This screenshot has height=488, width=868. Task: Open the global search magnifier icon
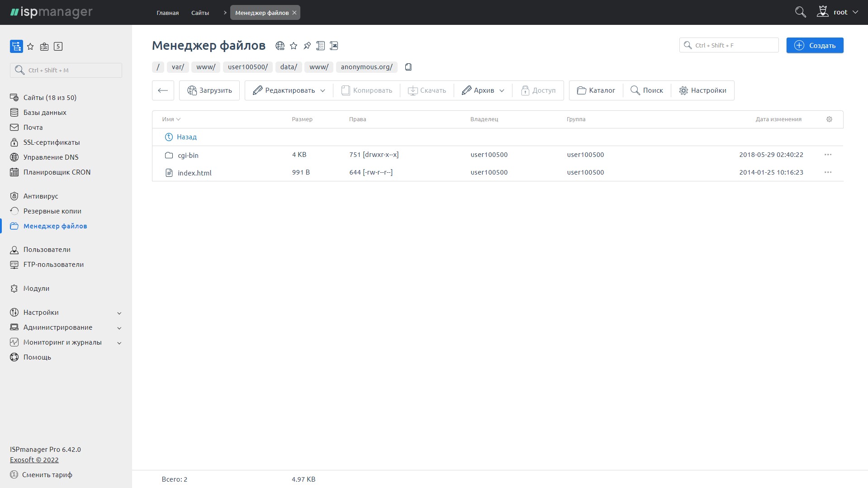[x=800, y=12]
